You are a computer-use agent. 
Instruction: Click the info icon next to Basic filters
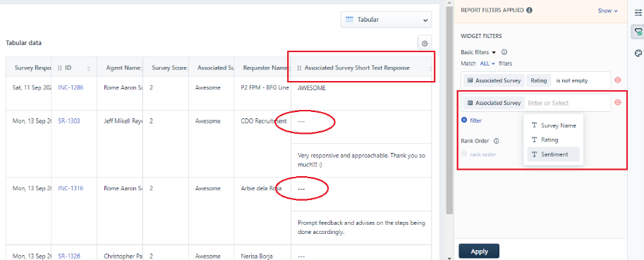click(504, 52)
